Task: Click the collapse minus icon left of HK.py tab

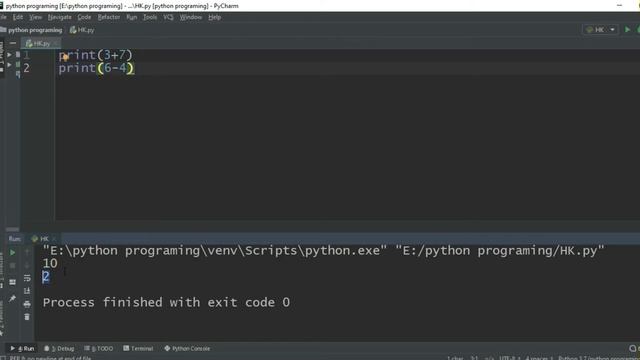Action: [13, 43]
